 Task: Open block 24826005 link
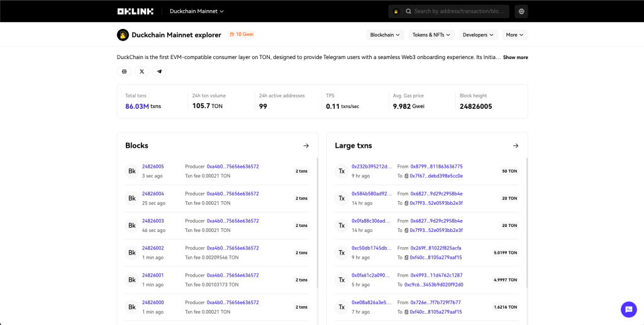pos(153,167)
